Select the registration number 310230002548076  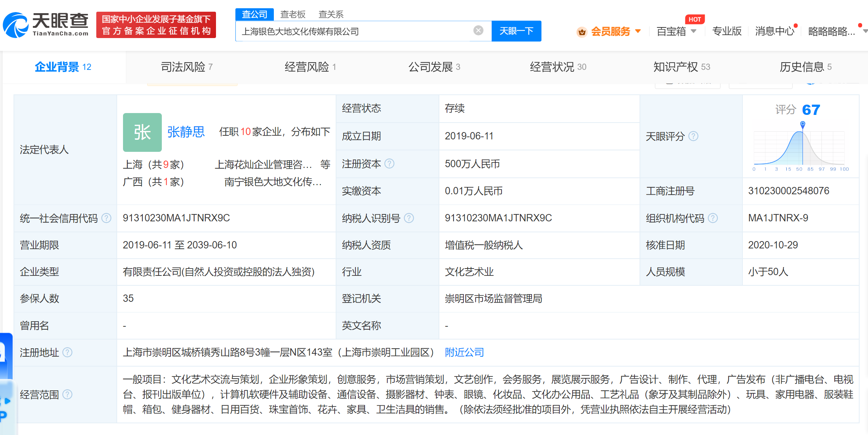coord(789,191)
